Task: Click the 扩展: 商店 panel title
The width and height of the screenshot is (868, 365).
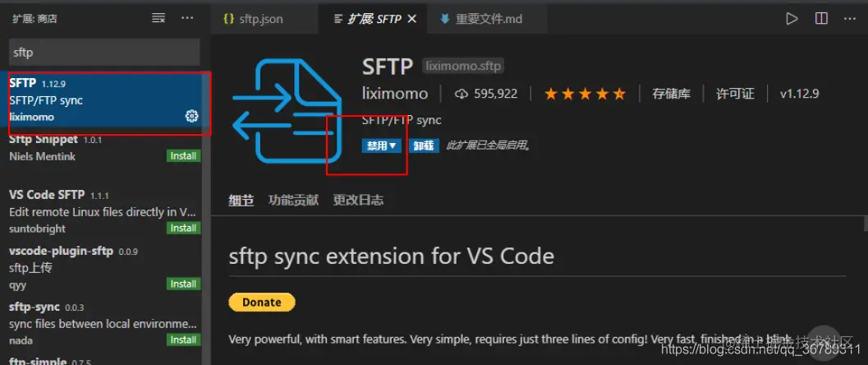Action: pyautogui.click(x=34, y=19)
